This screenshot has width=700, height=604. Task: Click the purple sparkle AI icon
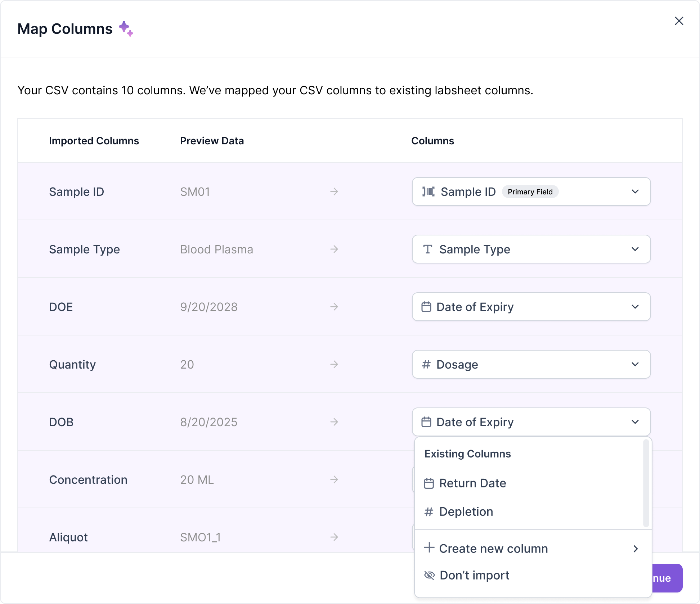pyautogui.click(x=126, y=28)
